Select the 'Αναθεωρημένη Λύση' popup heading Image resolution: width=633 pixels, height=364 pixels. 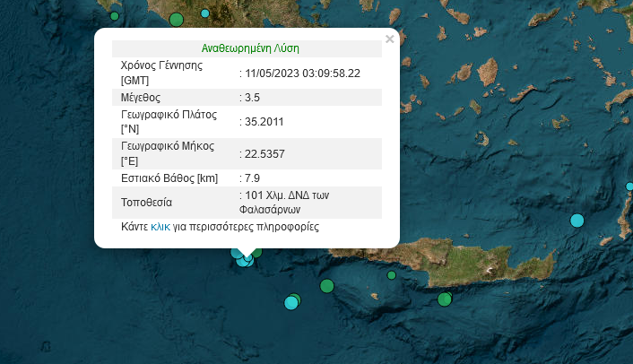[250, 48]
